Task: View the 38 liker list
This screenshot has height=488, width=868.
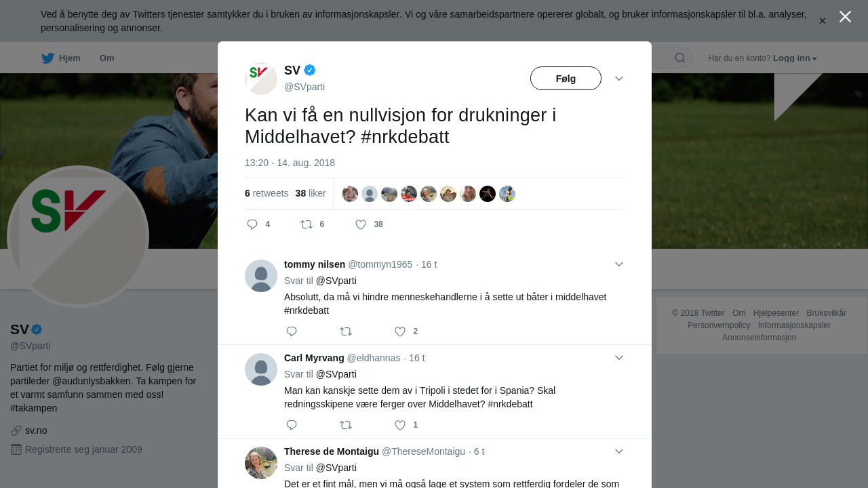Action: [311, 193]
